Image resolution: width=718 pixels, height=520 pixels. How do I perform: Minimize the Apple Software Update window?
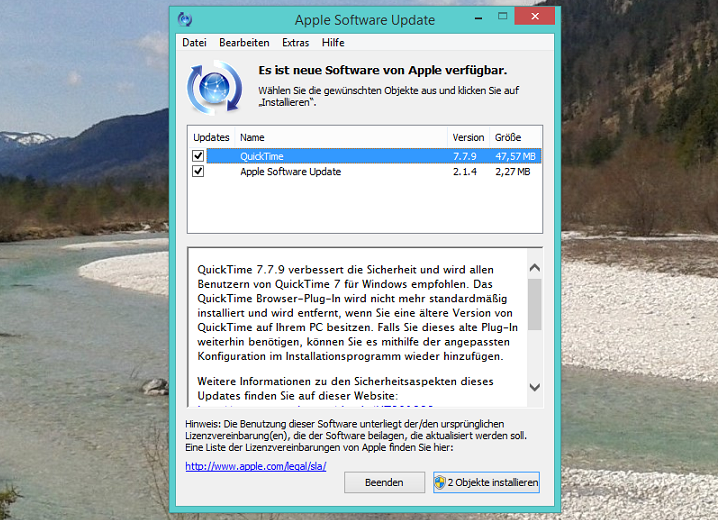pyautogui.click(x=479, y=17)
